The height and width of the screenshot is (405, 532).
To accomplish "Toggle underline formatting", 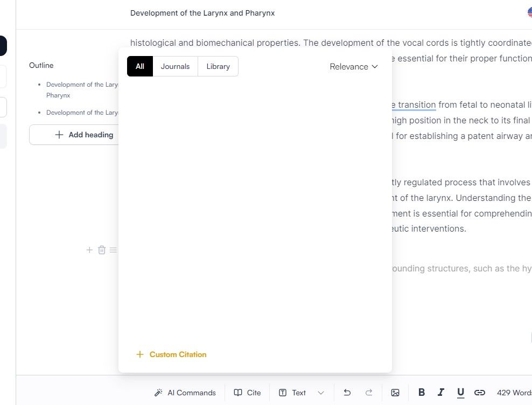I will point(460,393).
